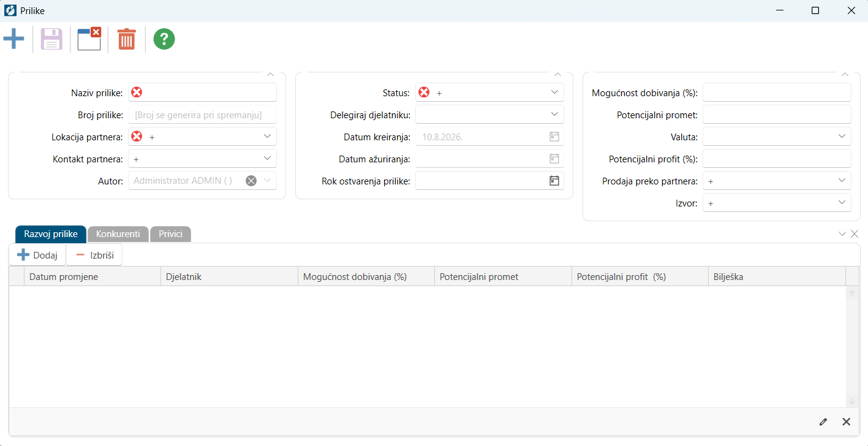This screenshot has width=868, height=446.
Task: Open calendar for Datum ažuriranja
Action: point(554,159)
